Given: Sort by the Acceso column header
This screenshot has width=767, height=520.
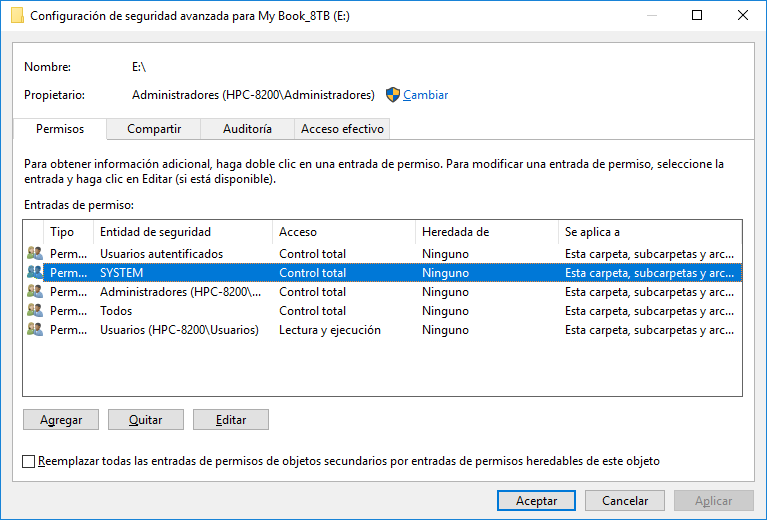Looking at the screenshot, I should 344,232.
